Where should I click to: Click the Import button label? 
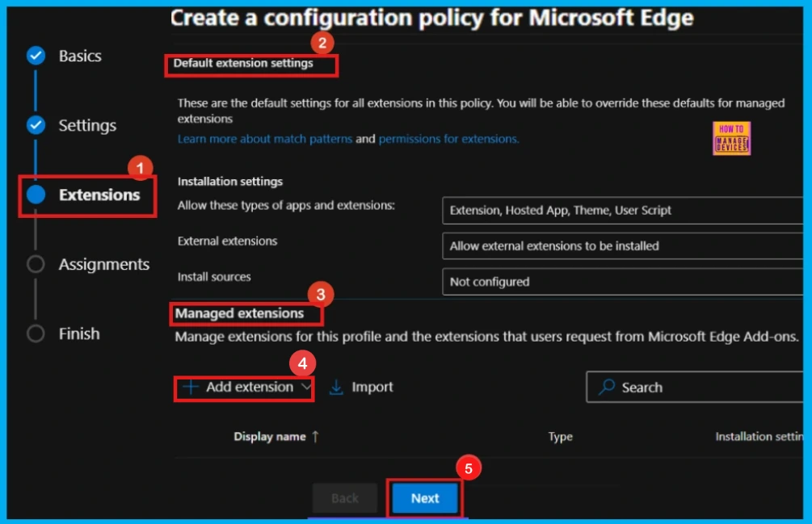tap(372, 387)
